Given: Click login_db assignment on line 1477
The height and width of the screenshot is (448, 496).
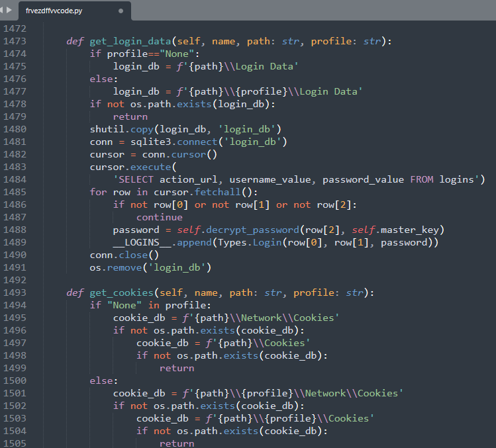Looking at the screenshot, I should tap(136, 92).
